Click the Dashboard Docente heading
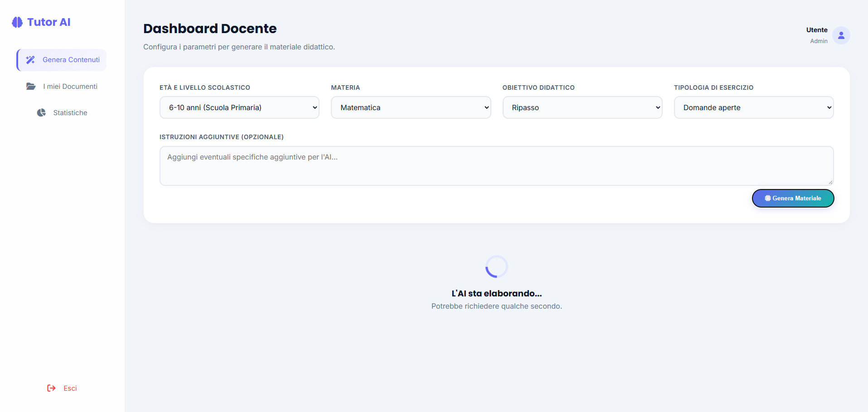 point(210,29)
